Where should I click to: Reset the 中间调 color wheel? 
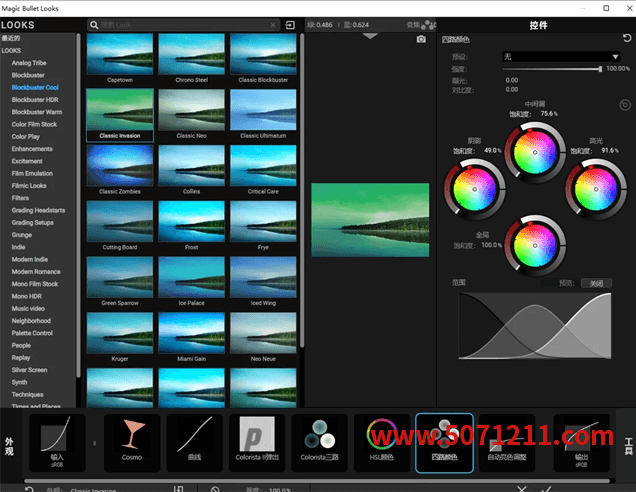point(625,104)
